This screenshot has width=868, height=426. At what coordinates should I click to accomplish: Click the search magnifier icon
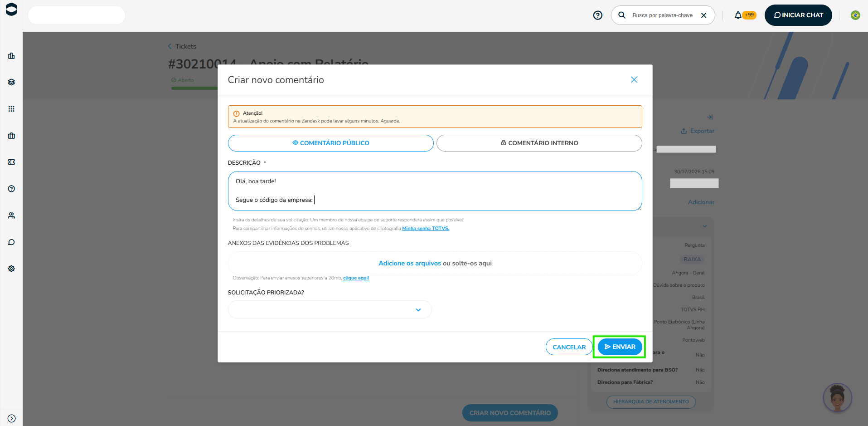click(622, 15)
